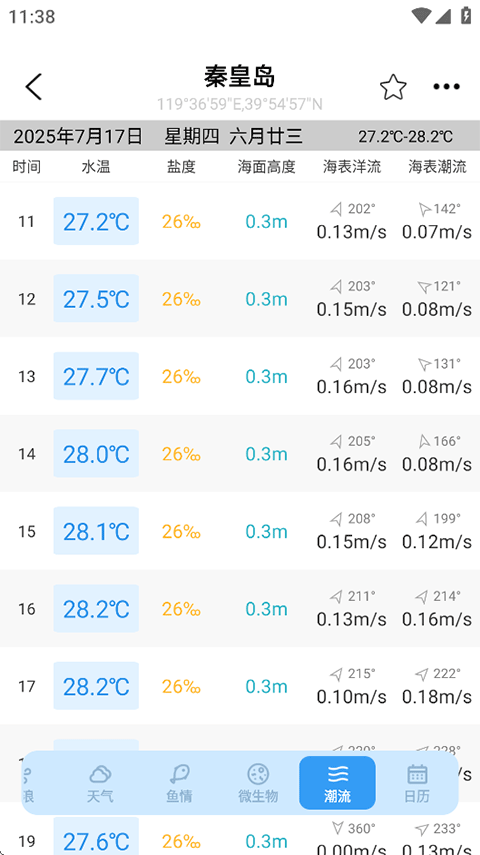Favorite 秦皇岛 with the star icon

point(393,87)
